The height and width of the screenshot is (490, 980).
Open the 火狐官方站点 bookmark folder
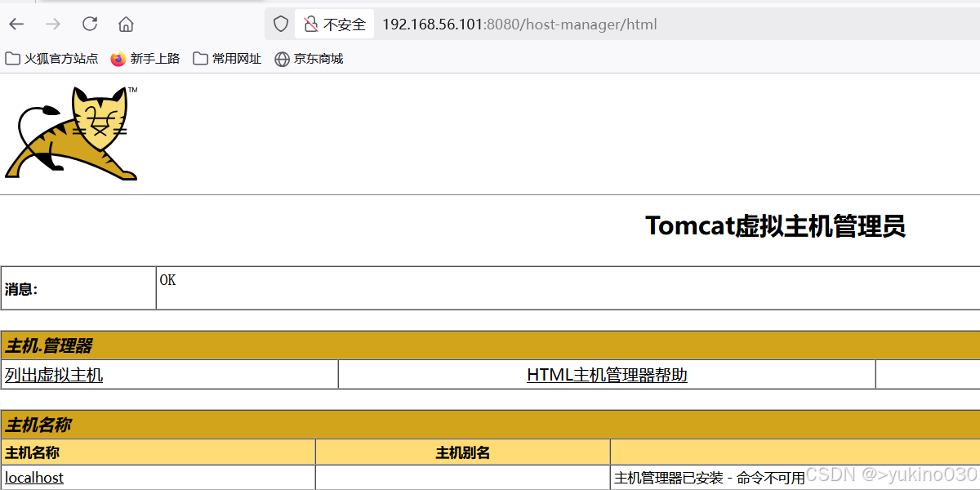point(51,59)
